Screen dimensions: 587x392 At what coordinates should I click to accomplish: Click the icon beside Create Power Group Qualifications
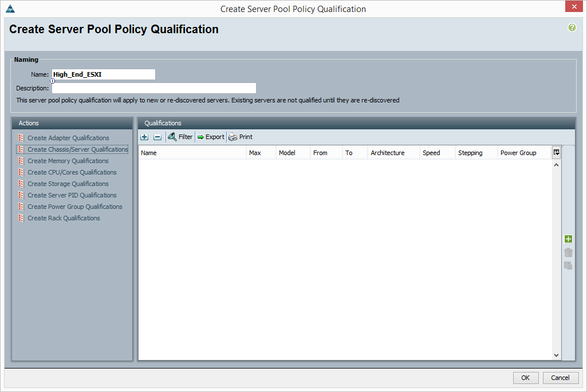[x=21, y=207]
